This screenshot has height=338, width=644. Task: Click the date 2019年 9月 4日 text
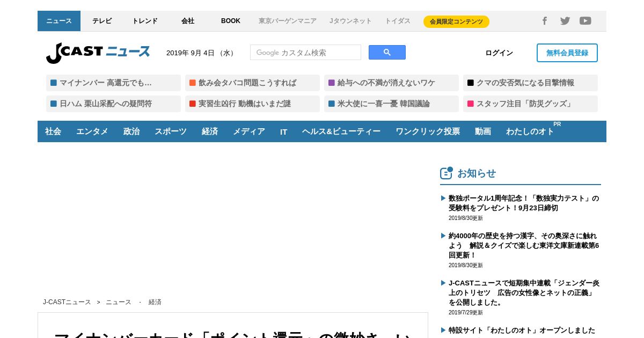(x=201, y=53)
